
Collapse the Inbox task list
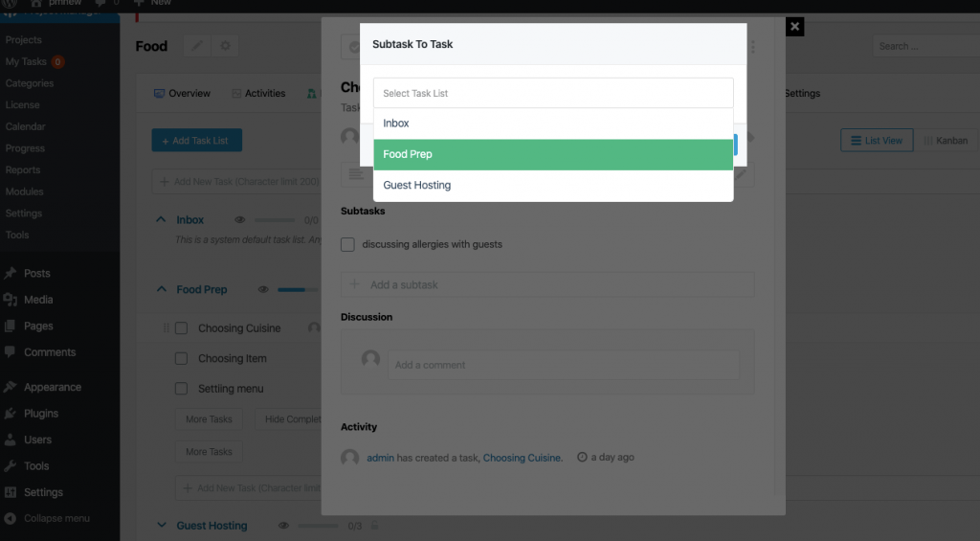click(161, 219)
